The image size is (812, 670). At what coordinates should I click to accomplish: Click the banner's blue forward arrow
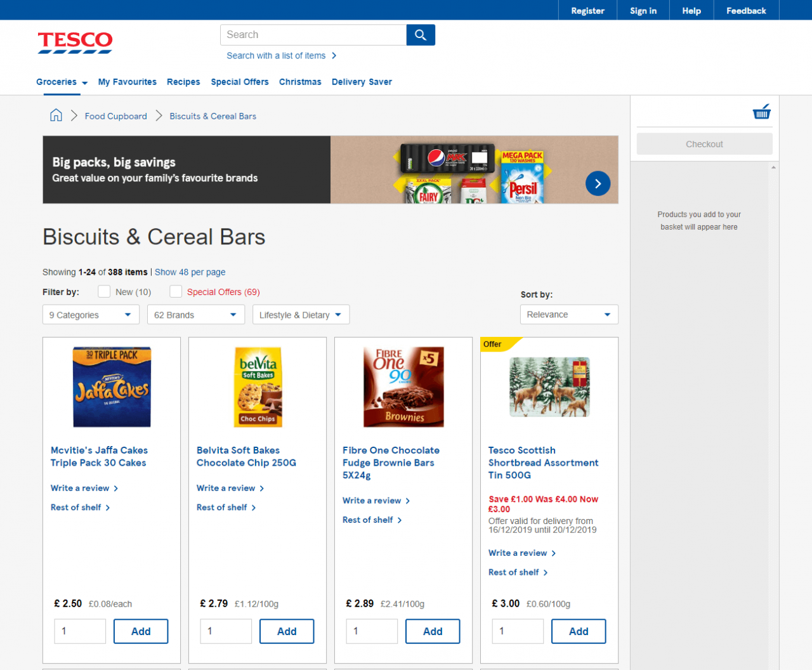pyautogui.click(x=598, y=183)
